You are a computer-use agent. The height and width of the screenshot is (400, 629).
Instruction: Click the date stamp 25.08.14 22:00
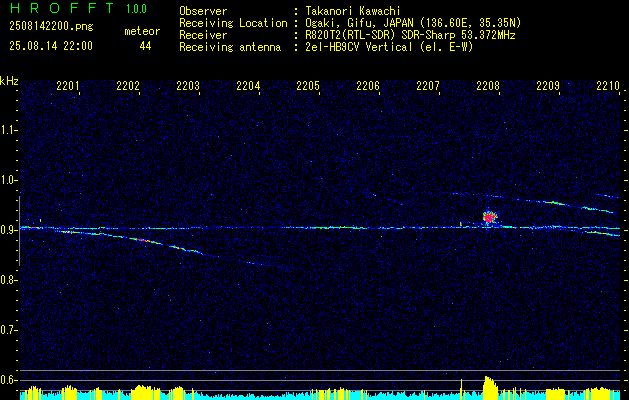(x=51, y=46)
